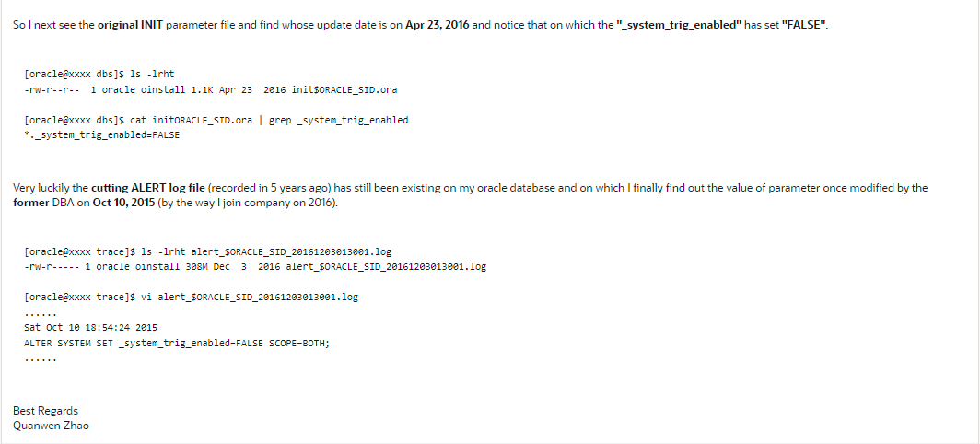This screenshot has height=444, width=980.
Task: Click the 308M alert log file listing line
Action: coord(254,266)
